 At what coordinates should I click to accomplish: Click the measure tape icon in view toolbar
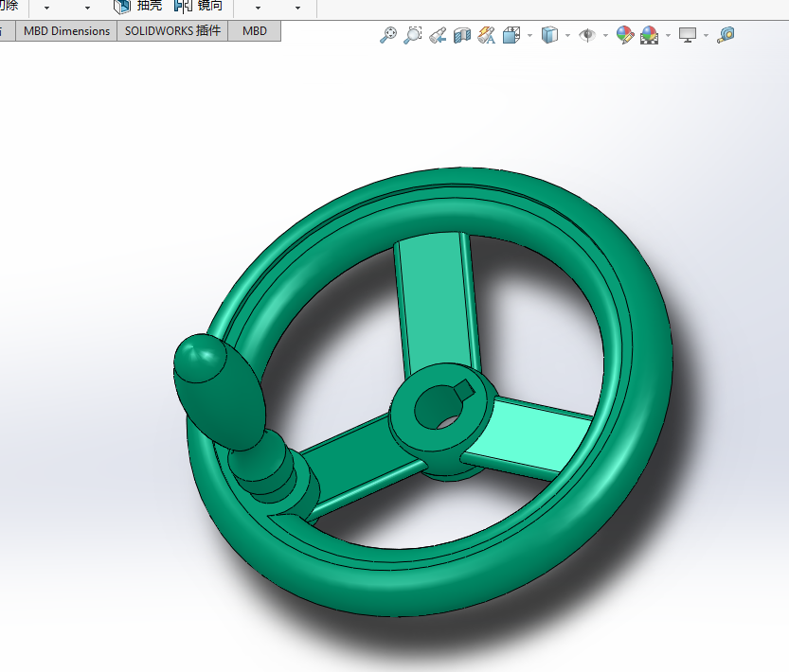click(726, 36)
